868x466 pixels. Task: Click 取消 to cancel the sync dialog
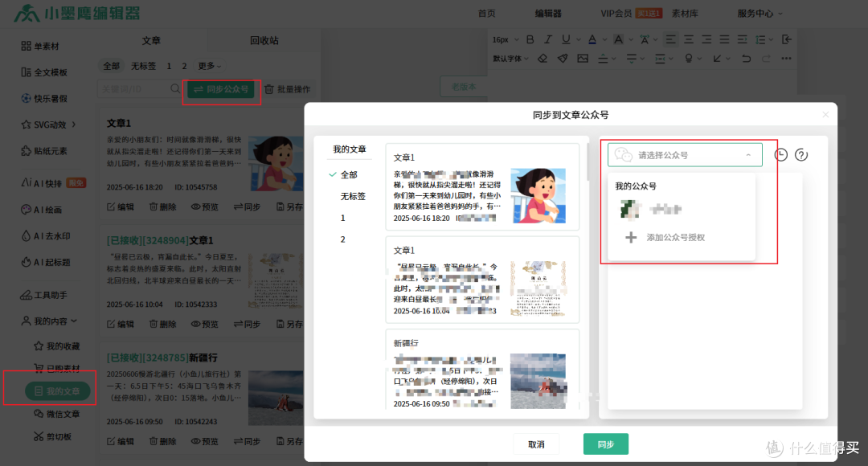536,444
